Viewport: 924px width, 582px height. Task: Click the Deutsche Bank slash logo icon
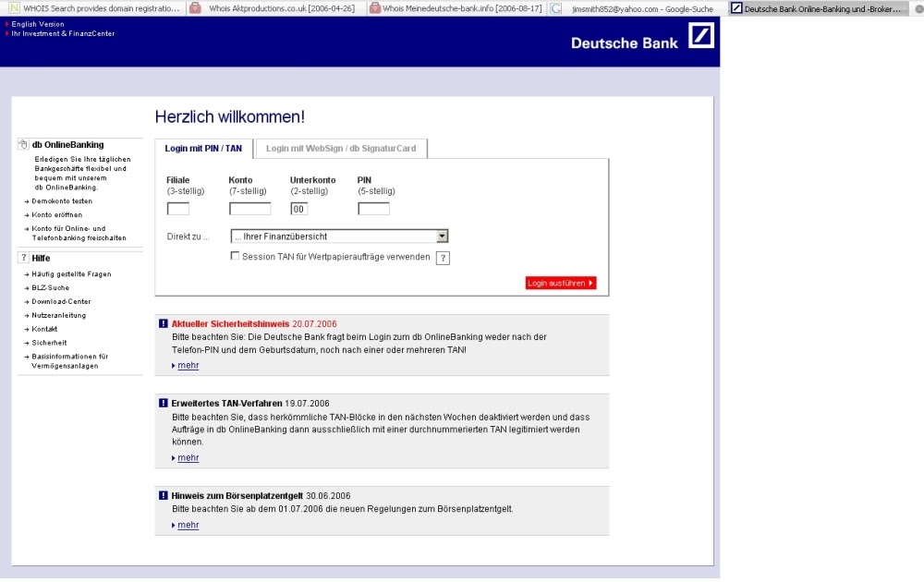coord(700,35)
